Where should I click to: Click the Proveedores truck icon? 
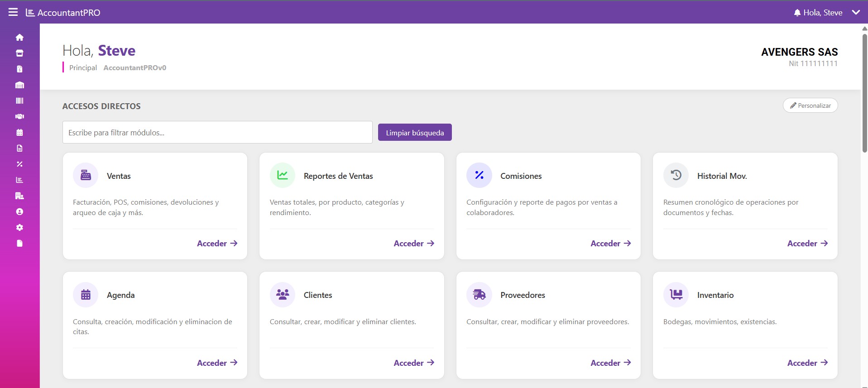[x=479, y=295]
